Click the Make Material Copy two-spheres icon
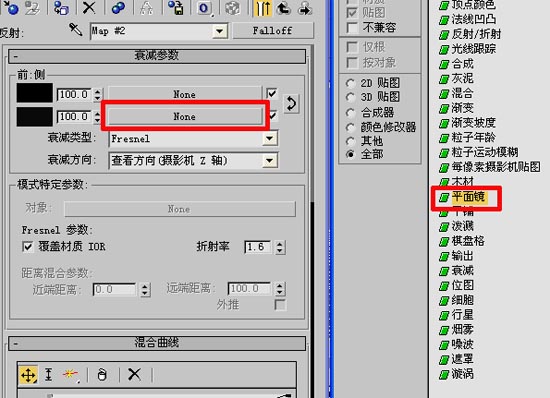550x398 pixels. (118, 7)
